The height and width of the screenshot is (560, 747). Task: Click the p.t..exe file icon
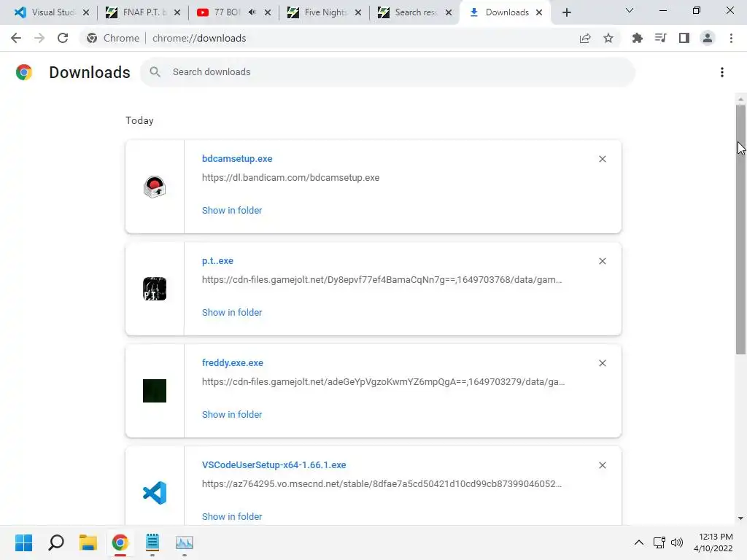(x=155, y=289)
